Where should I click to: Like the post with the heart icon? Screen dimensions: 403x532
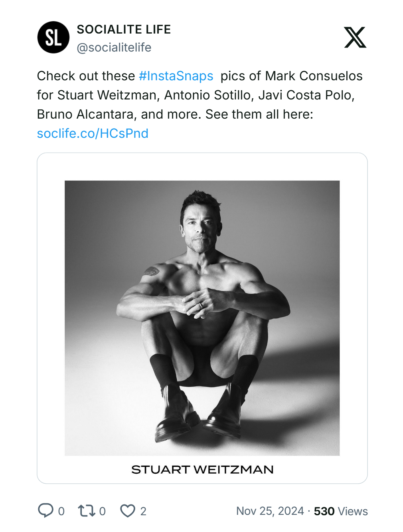[128, 510]
